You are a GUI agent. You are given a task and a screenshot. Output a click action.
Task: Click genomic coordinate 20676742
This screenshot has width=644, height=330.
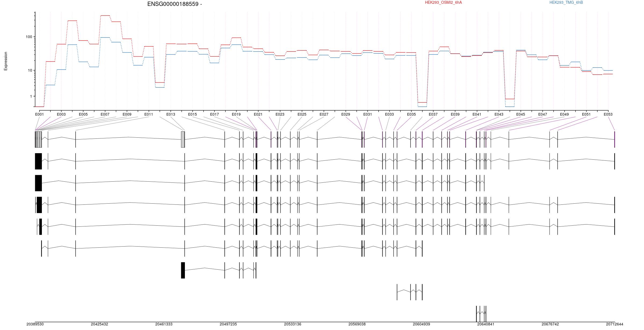550,324
